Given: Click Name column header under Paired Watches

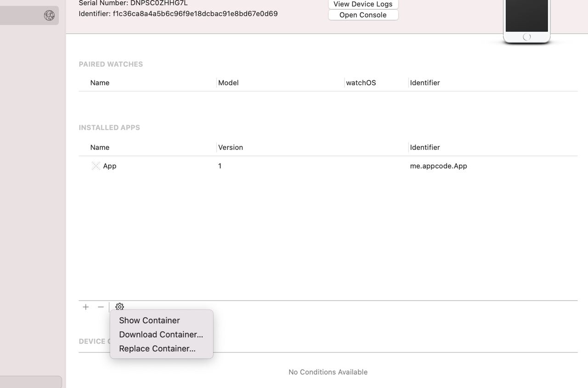Looking at the screenshot, I should (100, 83).
